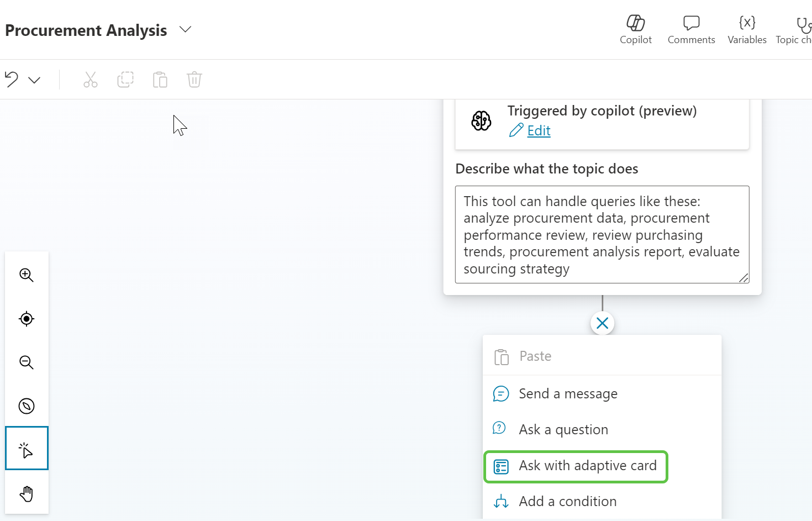Open the Copilot panel
Image resolution: width=812 pixels, height=521 pixels.
(635, 29)
